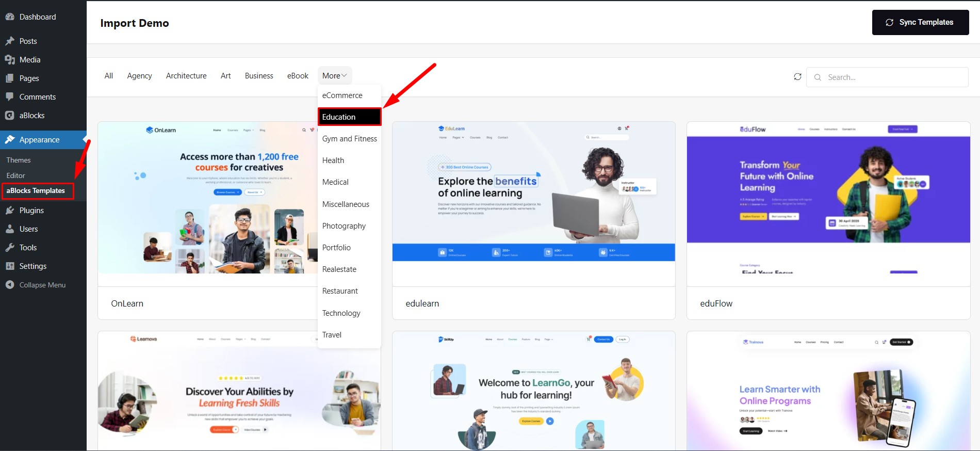Image resolution: width=980 pixels, height=451 pixels.
Task: Click the Posts pushpin icon
Action: click(10, 41)
